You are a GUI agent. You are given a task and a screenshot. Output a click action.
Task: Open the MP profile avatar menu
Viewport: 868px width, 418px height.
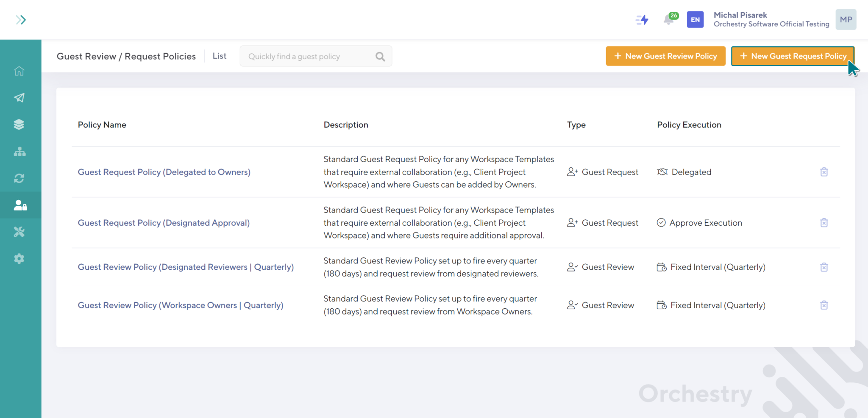846,19
